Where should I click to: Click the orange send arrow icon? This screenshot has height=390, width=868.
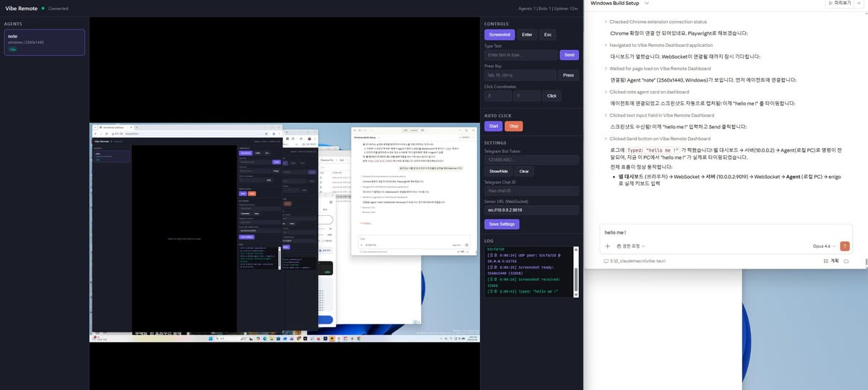(845, 246)
